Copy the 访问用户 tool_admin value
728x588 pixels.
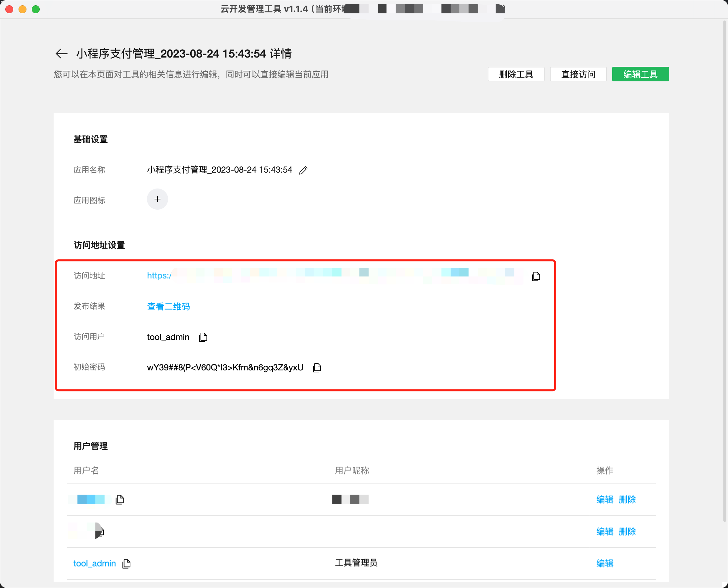click(203, 337)
